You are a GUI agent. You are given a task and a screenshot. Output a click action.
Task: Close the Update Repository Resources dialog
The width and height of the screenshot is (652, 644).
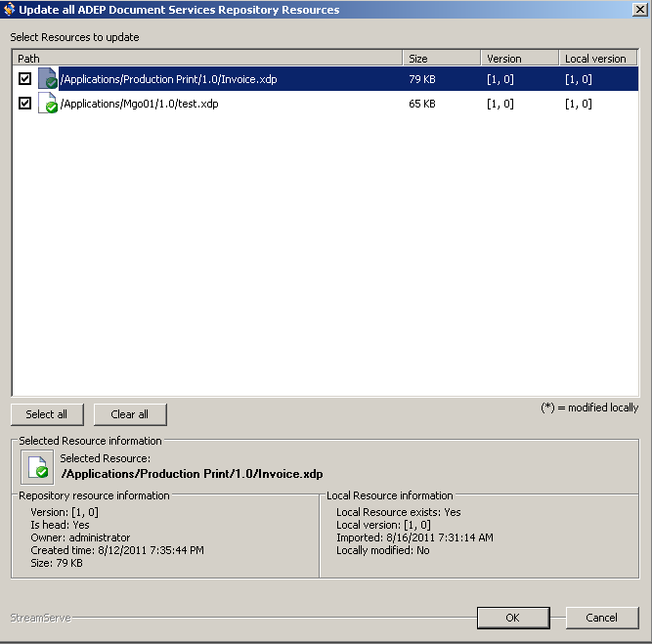(639, 10)
